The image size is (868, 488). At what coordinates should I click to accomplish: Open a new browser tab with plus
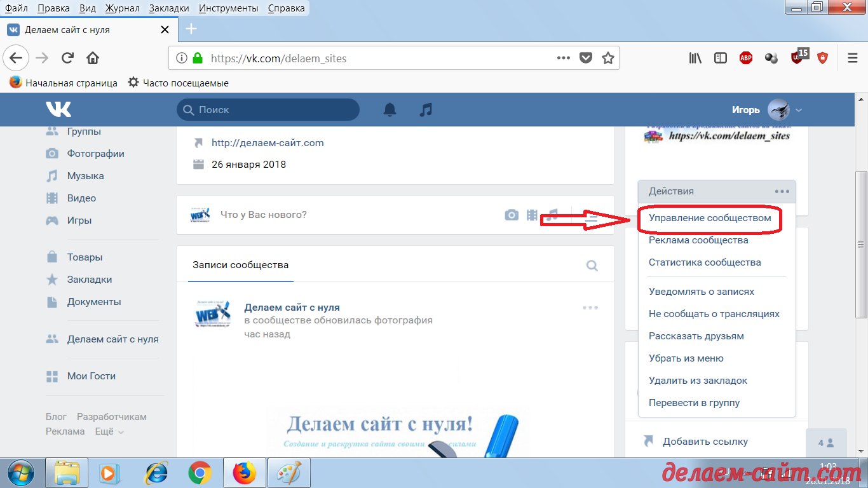click(x=191, y=29)
